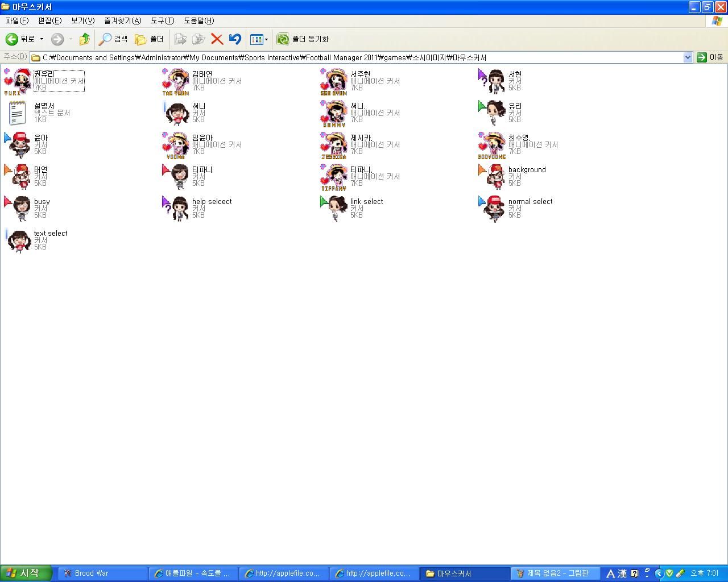Screen dimensions: 728x582
Task: Open the 파일(F) menu
Action: (17, 20)
